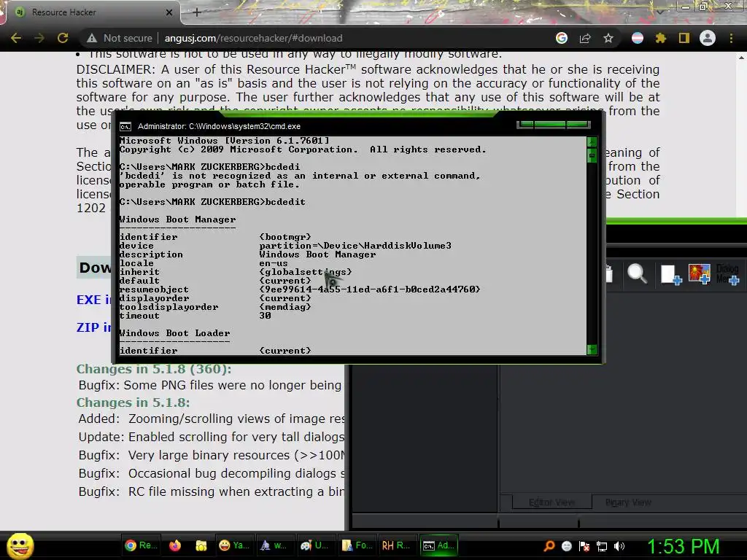Click the timeout value 30 in cmd
The height and width of the screenshot is (560, 747).
click(265, 316)
